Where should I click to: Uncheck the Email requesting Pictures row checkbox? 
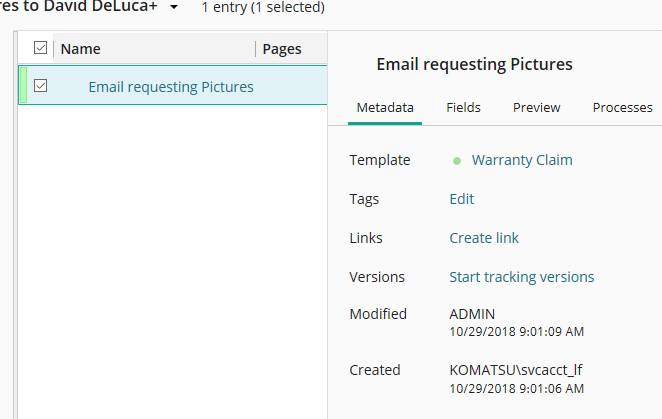(x=41, y=86)
